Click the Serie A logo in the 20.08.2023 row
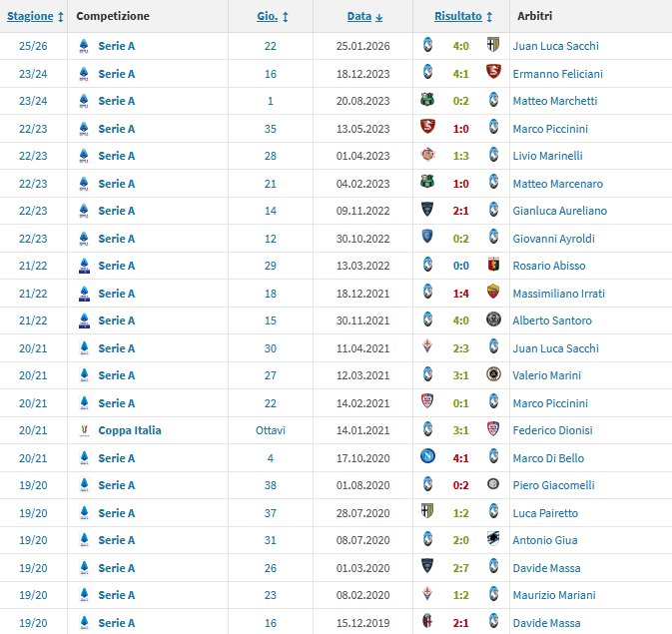 click(x=84, y=101)
